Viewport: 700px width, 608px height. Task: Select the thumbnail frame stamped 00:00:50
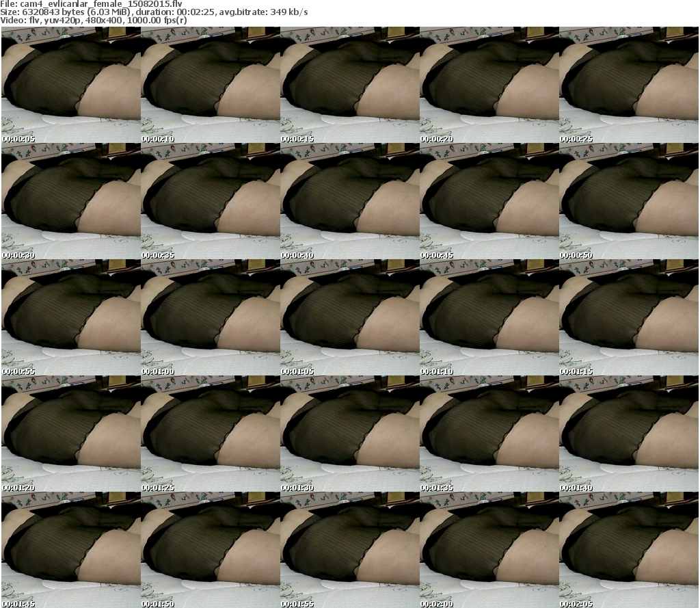(629, 201)
